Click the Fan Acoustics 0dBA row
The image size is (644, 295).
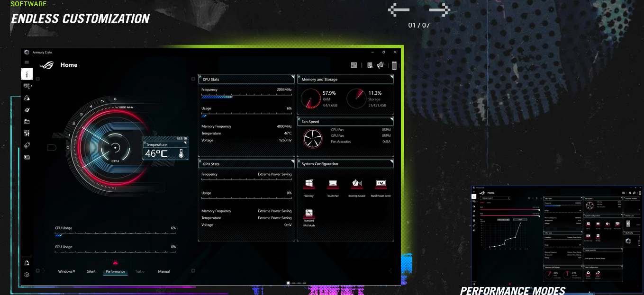[x=361, y=142]
